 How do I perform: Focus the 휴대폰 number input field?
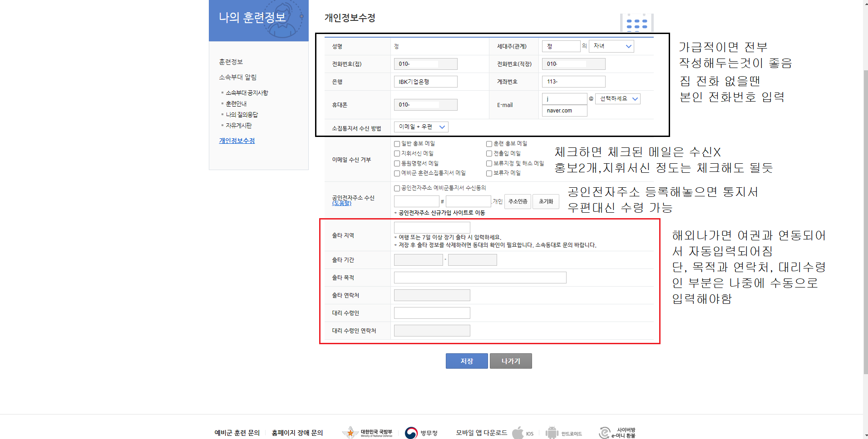tap(426, 105)
